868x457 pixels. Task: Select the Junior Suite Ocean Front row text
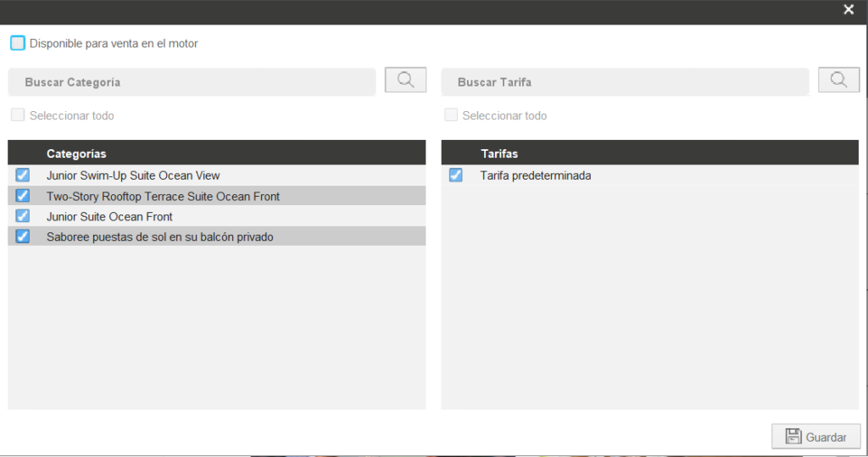coord(109,216)
